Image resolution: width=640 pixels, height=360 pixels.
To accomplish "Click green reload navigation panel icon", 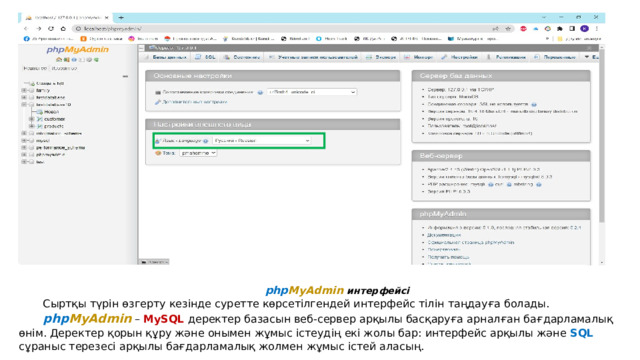I will (x=96, y=60).
